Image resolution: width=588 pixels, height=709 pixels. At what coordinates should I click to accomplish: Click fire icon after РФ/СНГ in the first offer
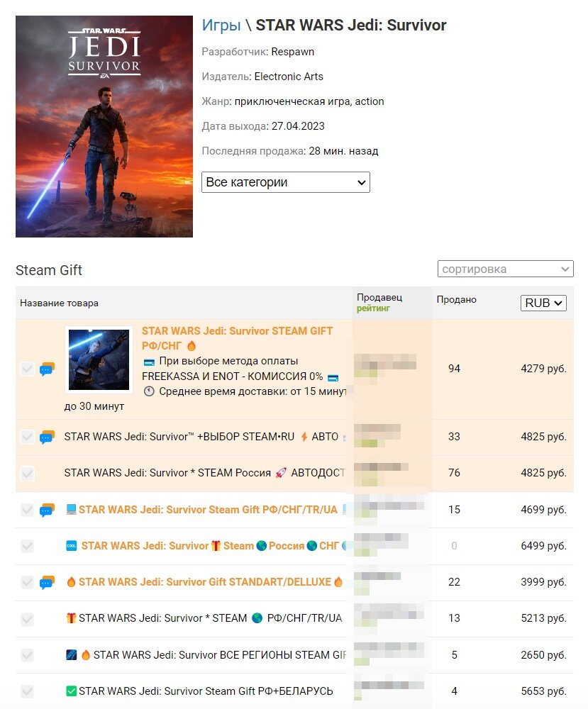(x=192, y=346)
